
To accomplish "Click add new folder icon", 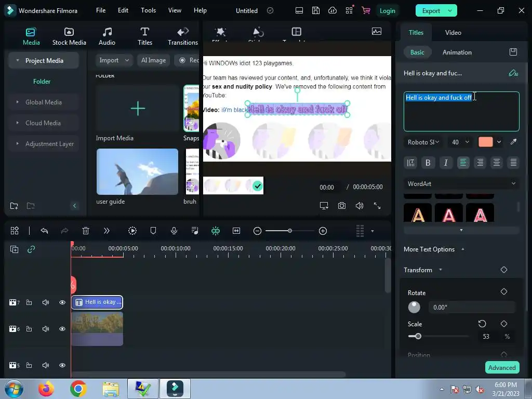I will (14, 206).
